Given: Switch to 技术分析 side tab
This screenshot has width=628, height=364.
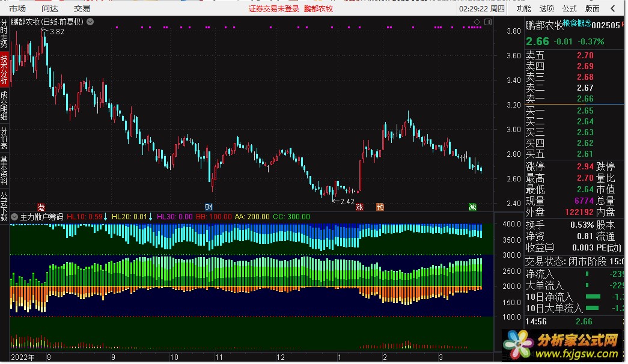Looking at the screenshot, I should 4,69.
